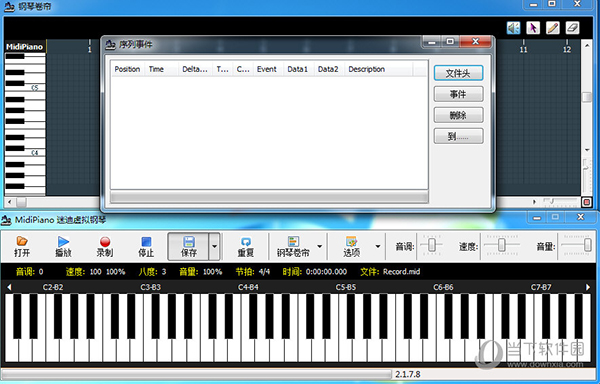600x384 pixels.
Task: Sort by the Event column header
Action: click(x=267, y=69)
